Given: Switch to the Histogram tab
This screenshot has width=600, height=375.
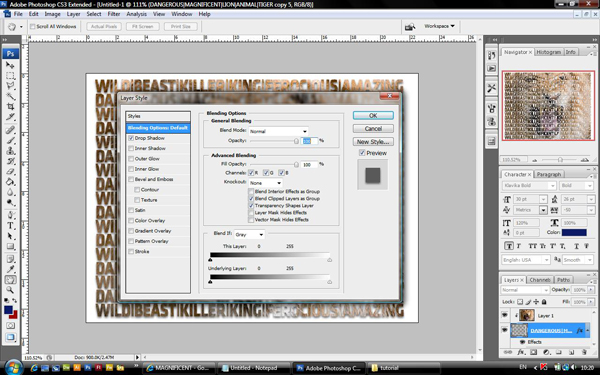Looking at the screenshot, I should 548,52.
